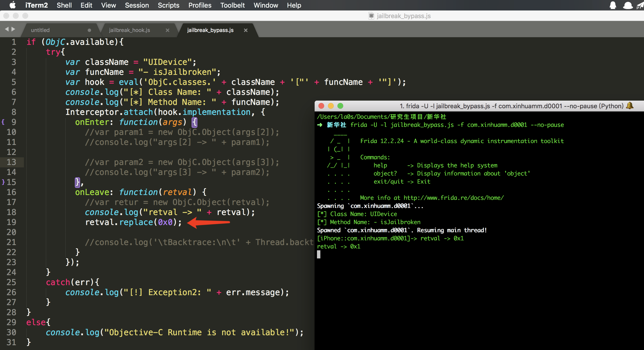The width and height of the screenshot is (644, 350).
Task: Click the unsaved dot on the untitled tab
Action: pos(89,30)
